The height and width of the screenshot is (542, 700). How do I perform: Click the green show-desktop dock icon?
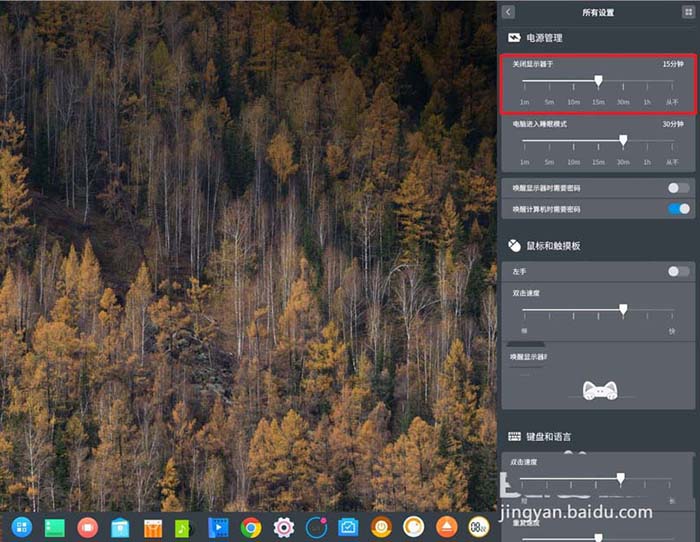[54, 528]
